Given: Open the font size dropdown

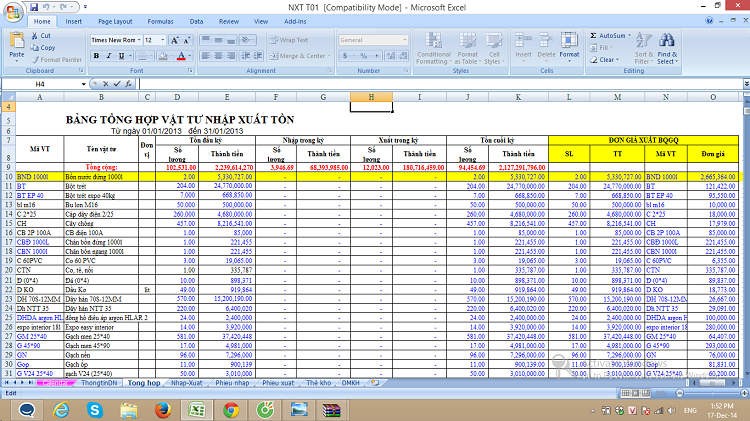Looking at the screenshot, I should tap(163, 40).
